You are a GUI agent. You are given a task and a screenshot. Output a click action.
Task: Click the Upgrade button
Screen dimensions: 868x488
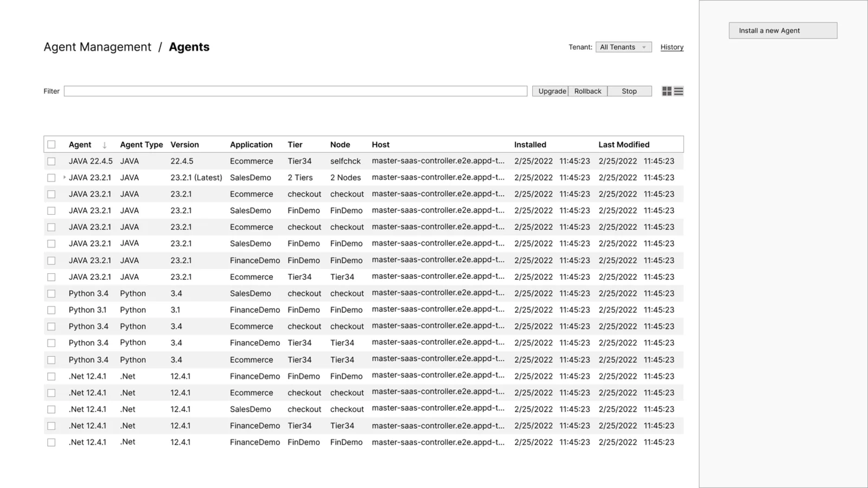(550, 91)
